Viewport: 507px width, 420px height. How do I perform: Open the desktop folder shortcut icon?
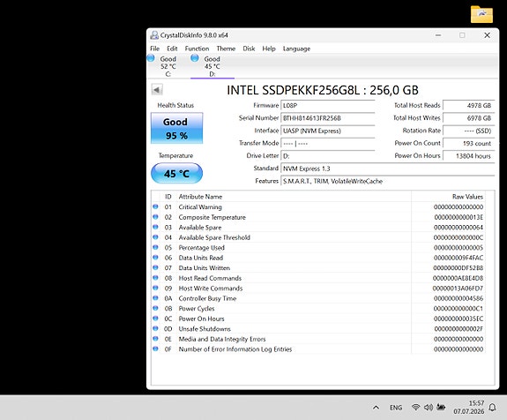click(481, 14)
